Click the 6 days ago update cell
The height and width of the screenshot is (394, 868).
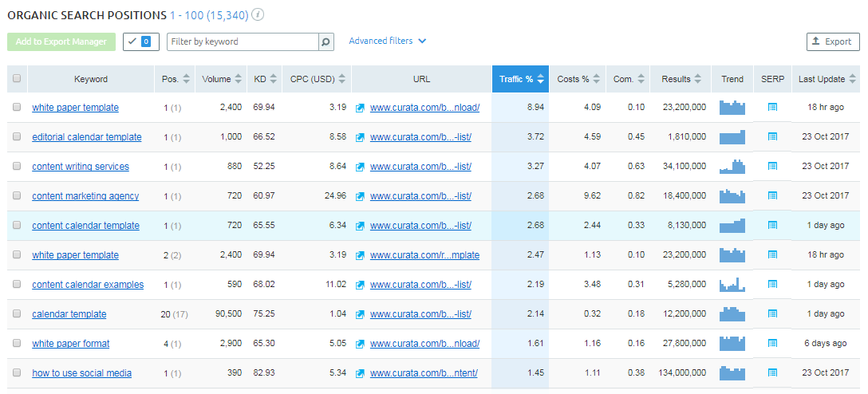826,344
